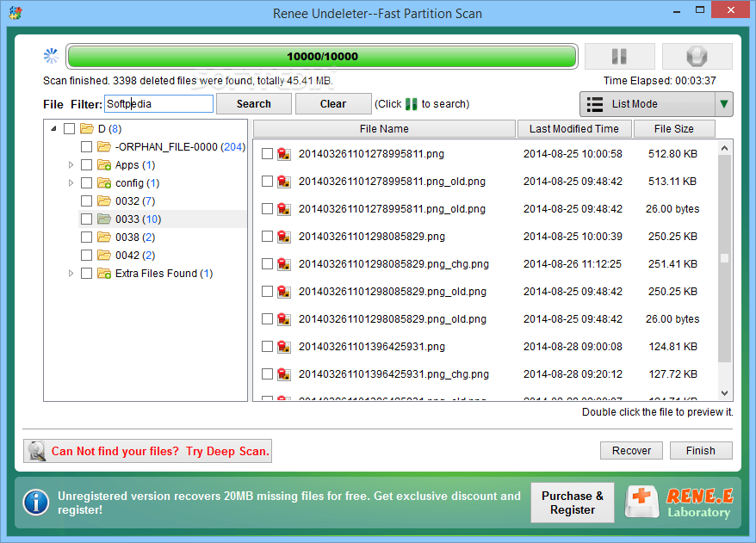The width and height of the screenshot is (756, 543).
Task: Click the Finish button
Action: click(x=701, y=451)
